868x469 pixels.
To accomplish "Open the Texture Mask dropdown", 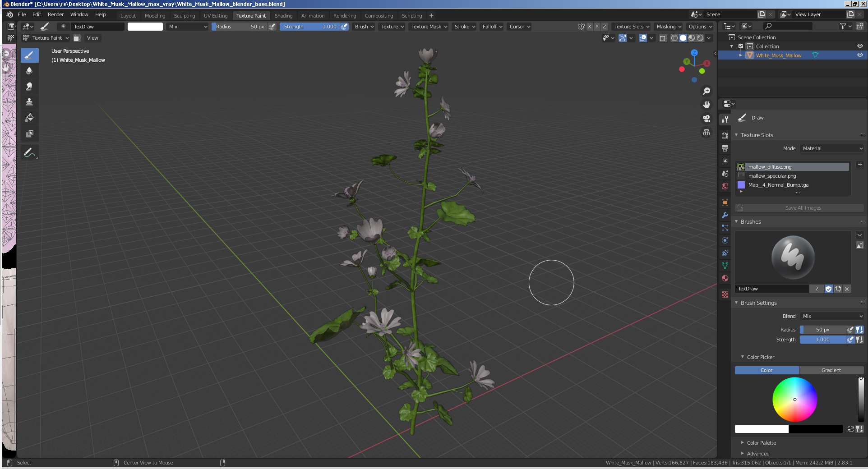I will (429, 27).
